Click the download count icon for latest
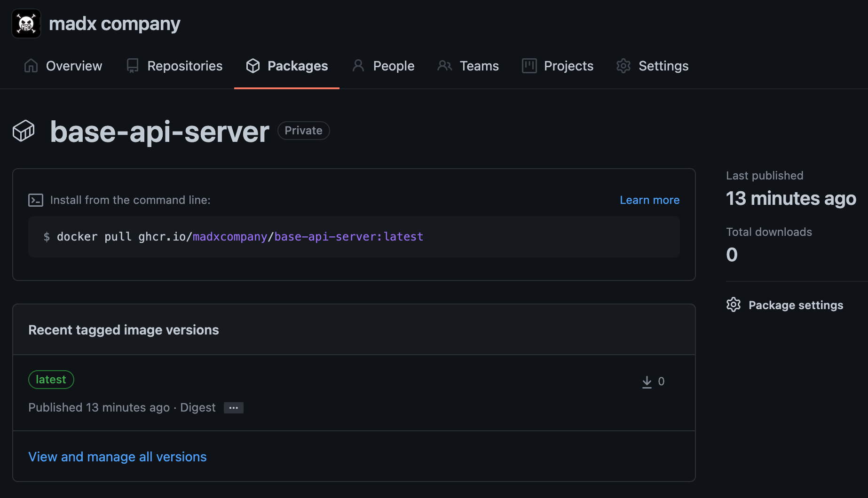 (x=647, y=381)
